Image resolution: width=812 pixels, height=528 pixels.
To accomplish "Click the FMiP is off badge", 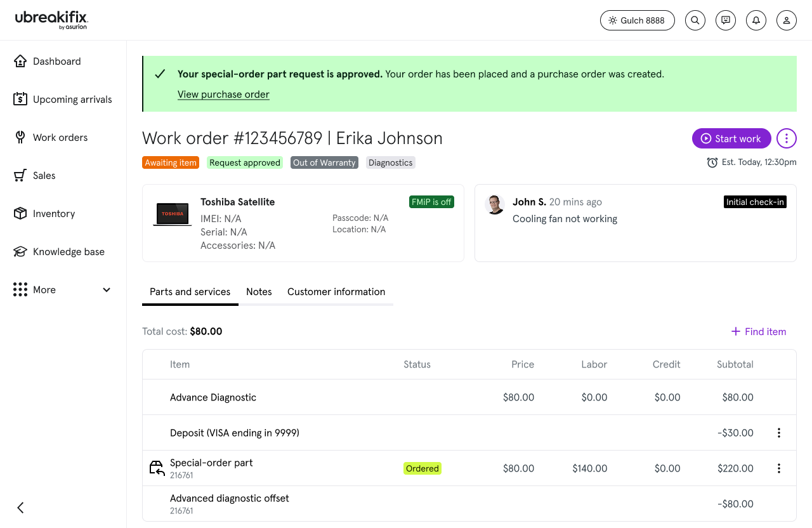I will pyautogui.click(x=431, y=202).
